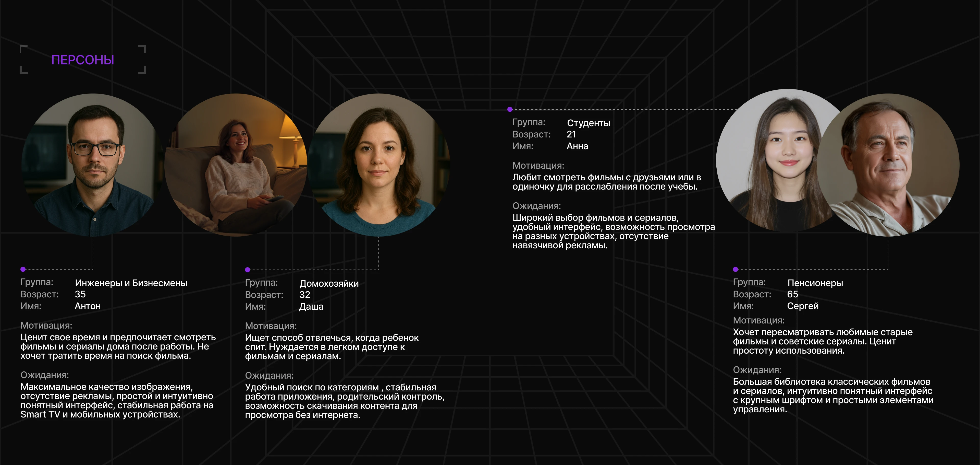980x465 pixels.
Task: Click the Домохозяйки group label
Action: click(x=329, y=283)
